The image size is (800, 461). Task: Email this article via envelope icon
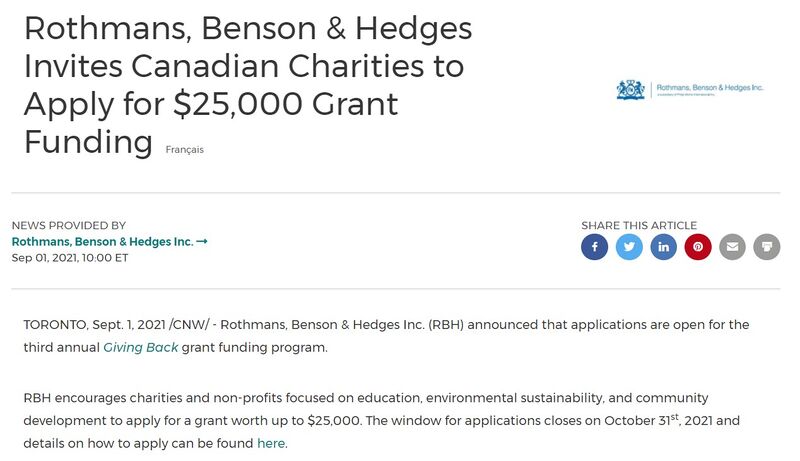pyautogui.click(x=733, y=247)
